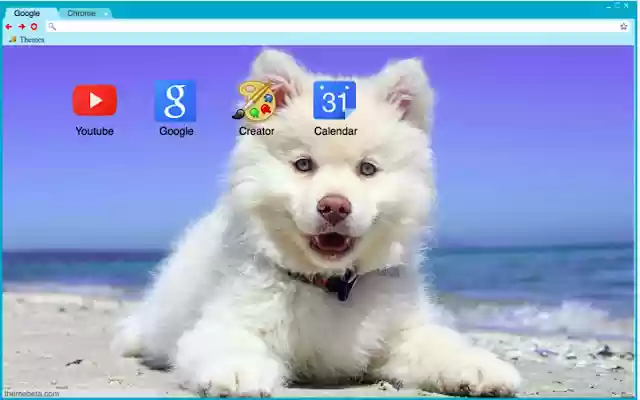This screenshot has height=400, width=640.
Task: Launch the Creator palette icon
Action: [255, 101]
